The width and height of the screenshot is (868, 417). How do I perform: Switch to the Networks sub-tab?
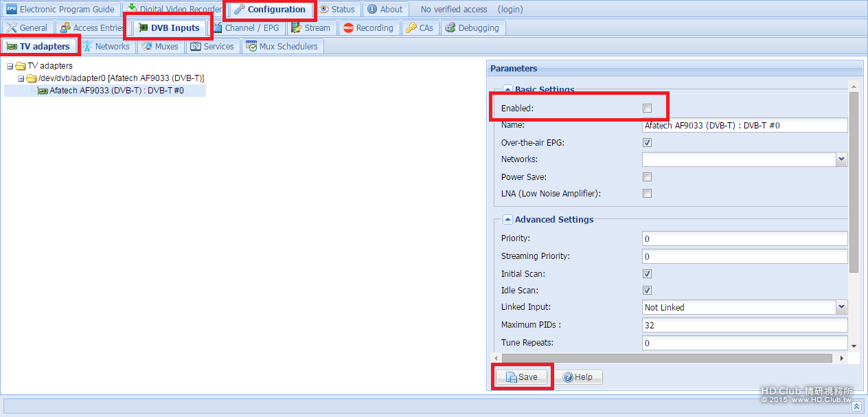(x=106, y=47)
